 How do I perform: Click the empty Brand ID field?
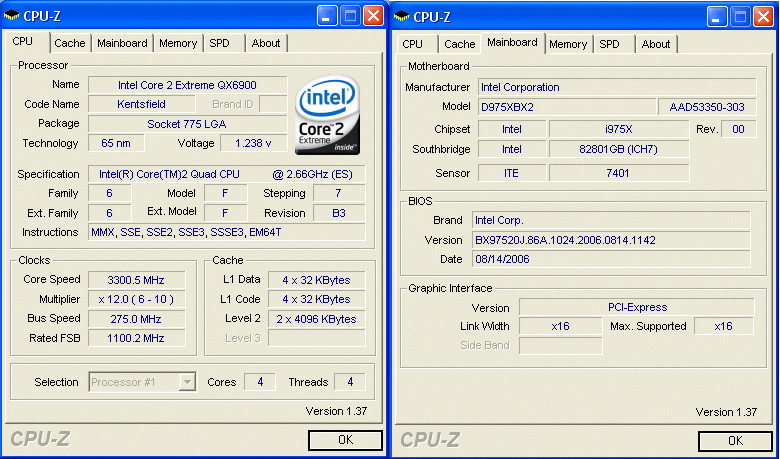(x=273, y=104)
